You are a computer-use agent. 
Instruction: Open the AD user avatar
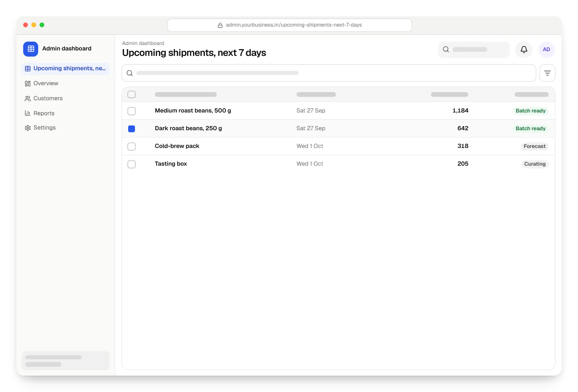pos(546,50)
